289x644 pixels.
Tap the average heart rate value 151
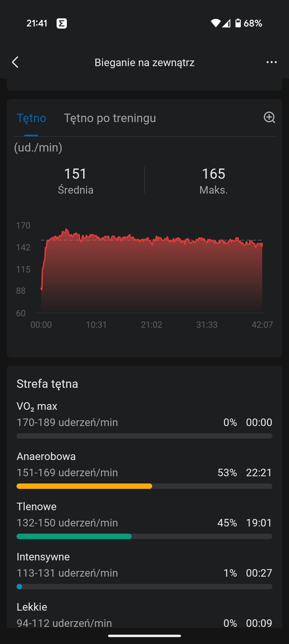75,174
